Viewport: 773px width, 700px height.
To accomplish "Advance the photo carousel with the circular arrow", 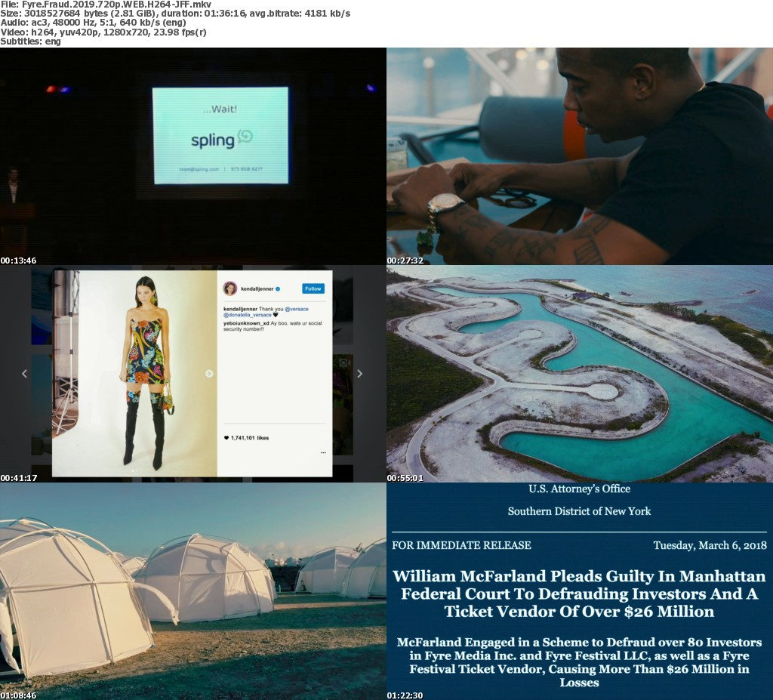I will pos(209,373).
